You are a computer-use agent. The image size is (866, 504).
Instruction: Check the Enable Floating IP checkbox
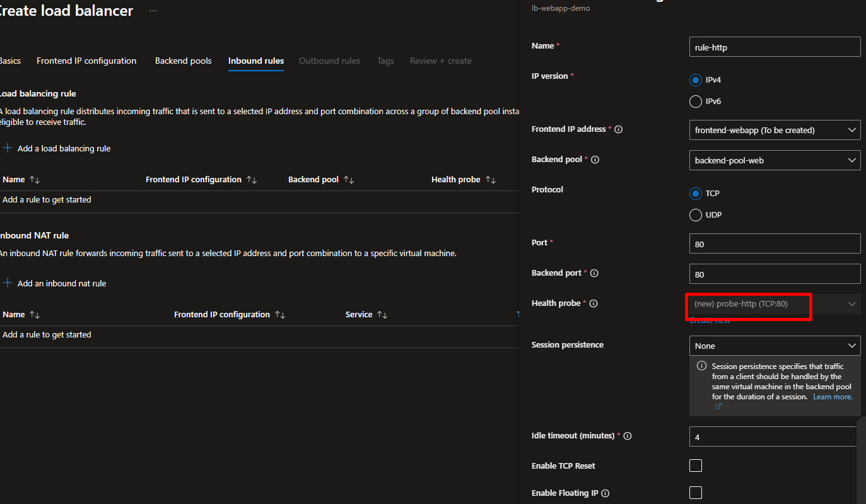[696, 493]
